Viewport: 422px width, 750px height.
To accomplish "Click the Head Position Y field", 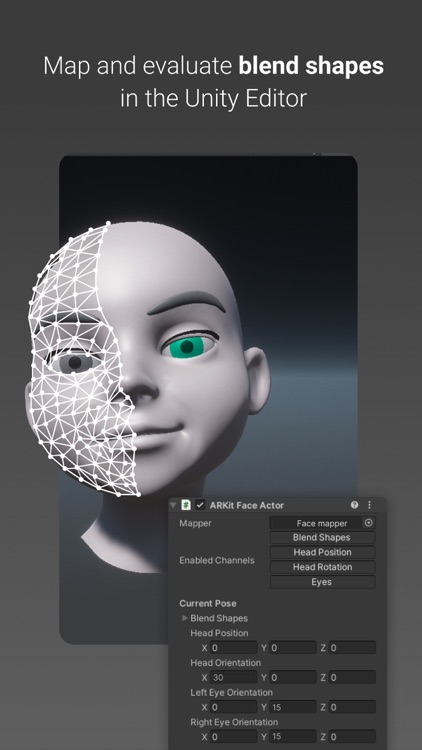I will (293, 648).
